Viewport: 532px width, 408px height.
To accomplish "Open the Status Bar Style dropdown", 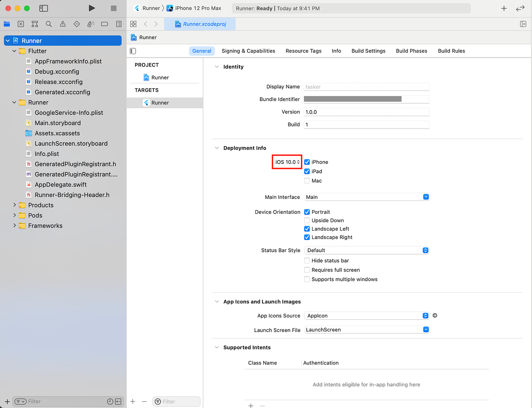I will [x=367, y=250].
